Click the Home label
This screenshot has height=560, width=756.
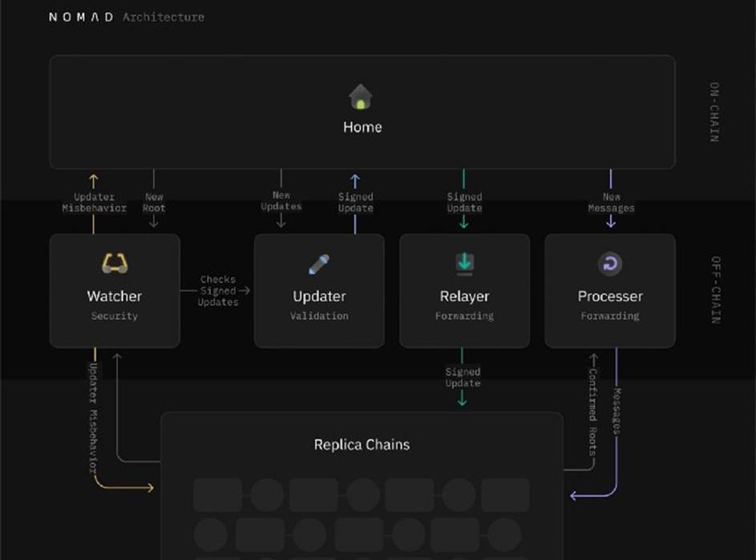coord(362,128)
